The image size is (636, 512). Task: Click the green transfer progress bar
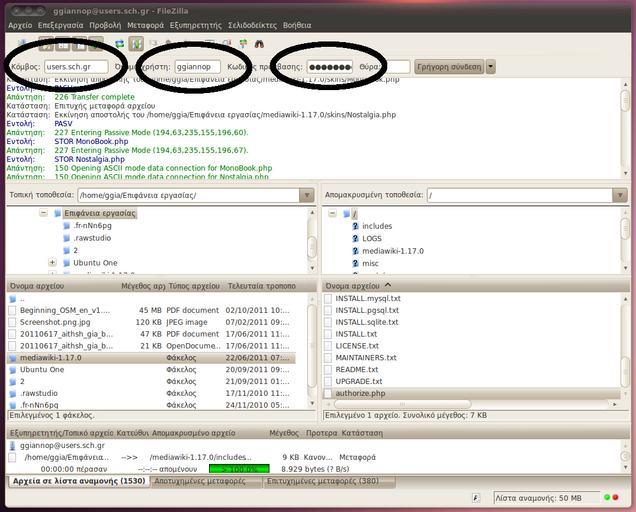(x=239, y=468)
